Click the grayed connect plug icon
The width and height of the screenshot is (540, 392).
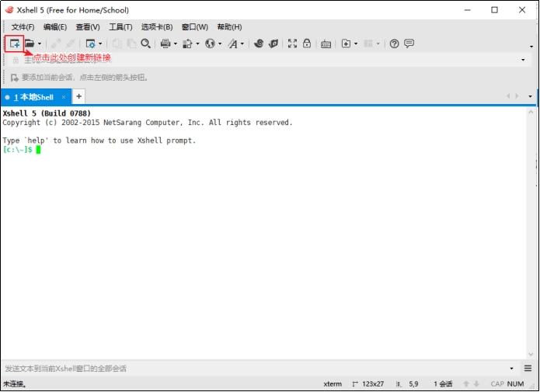[x=56, y=43]
